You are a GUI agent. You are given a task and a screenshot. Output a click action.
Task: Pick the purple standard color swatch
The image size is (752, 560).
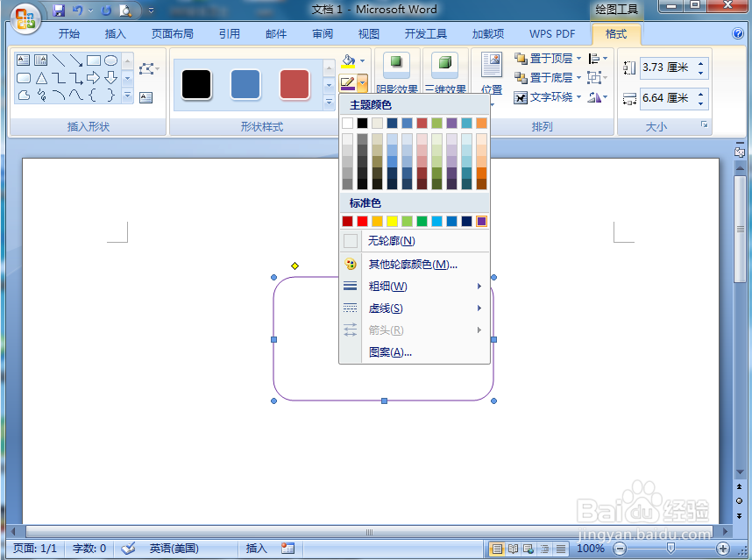(x=481, y=221)
